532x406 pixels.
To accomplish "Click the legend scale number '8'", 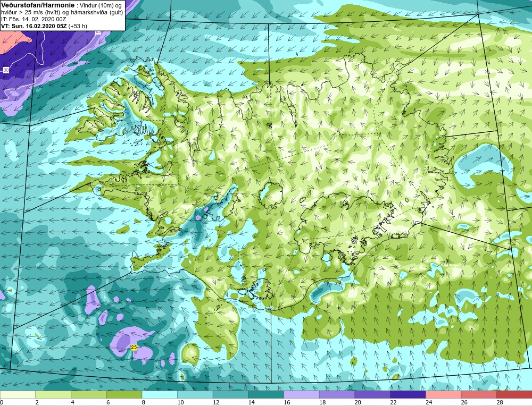I will click(144, 402).
